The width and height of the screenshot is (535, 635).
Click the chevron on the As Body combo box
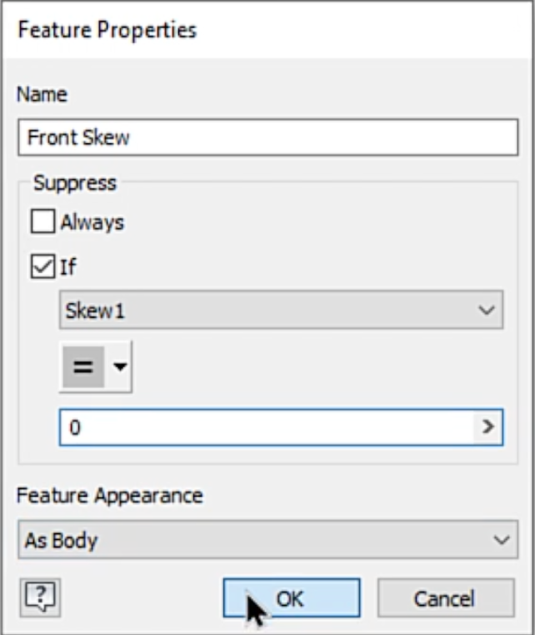tap(501, 540)
